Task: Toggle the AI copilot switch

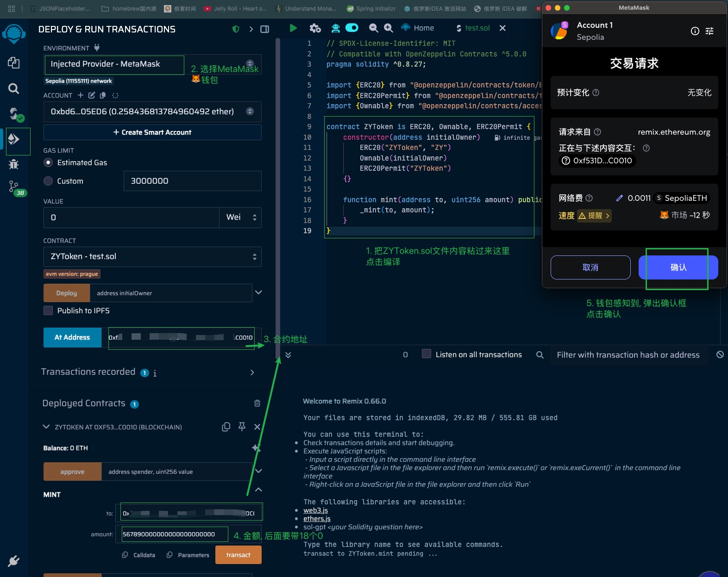Action: (352, 28)
